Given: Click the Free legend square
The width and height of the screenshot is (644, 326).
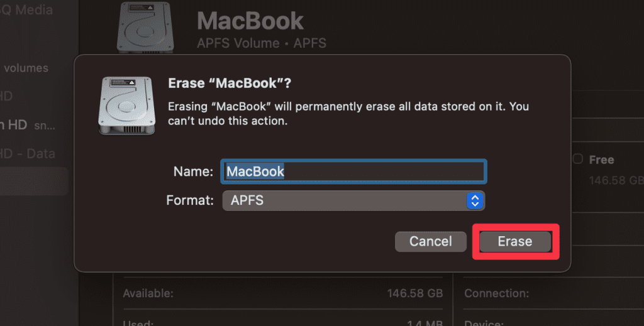Looking at the screenshot, I should pos(578,160).
